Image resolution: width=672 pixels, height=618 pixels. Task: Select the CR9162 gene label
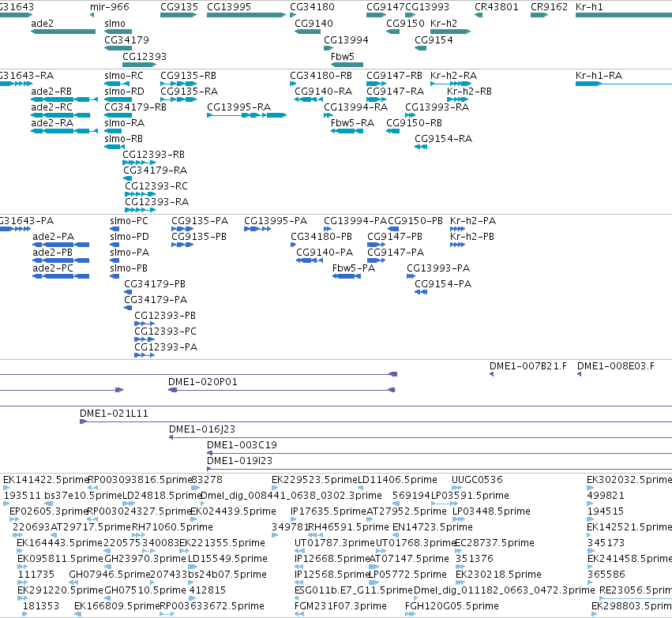click(x=549, y=7)
